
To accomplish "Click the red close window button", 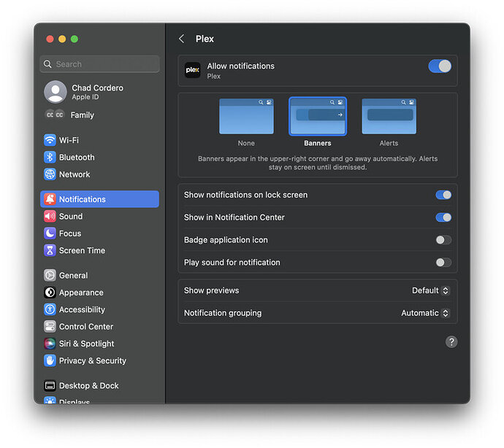I will [50, 39].
